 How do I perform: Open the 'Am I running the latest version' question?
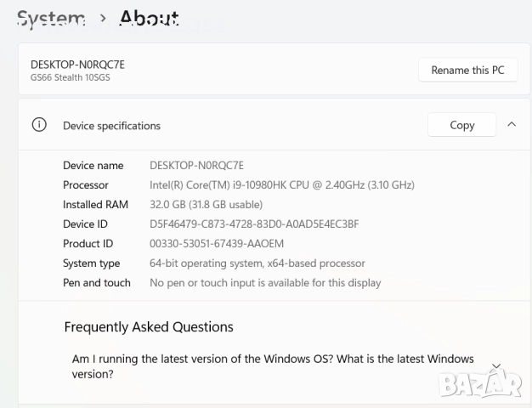(273, 366)
